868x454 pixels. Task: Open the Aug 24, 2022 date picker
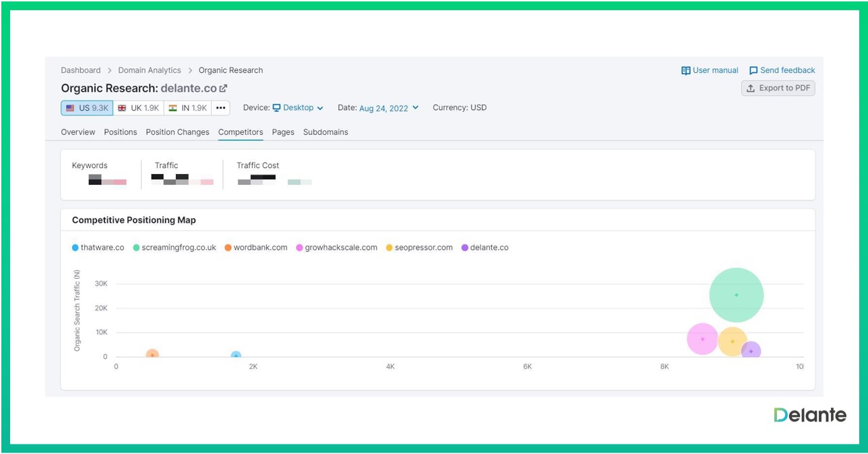click(x=389, y=108)
